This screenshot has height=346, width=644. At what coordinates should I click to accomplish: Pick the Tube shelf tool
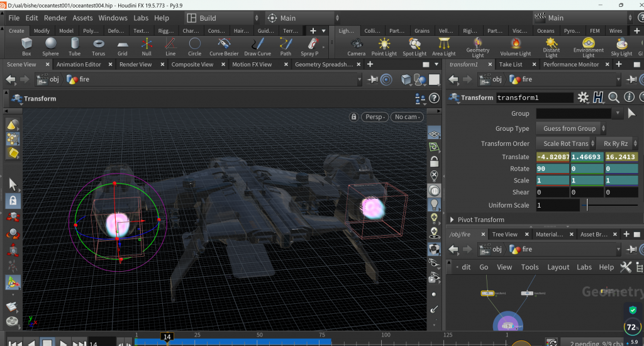(x=74, y=47)
